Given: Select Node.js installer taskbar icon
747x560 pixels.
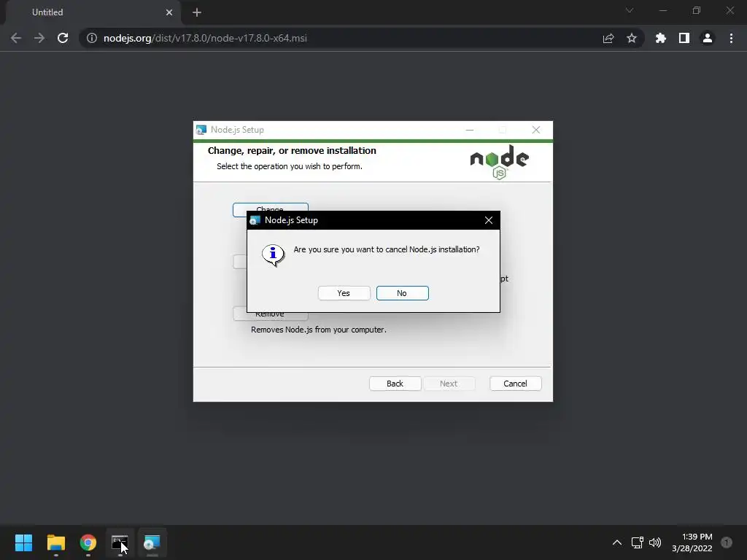Looking at the screenshot, I should tap(152, 542).
